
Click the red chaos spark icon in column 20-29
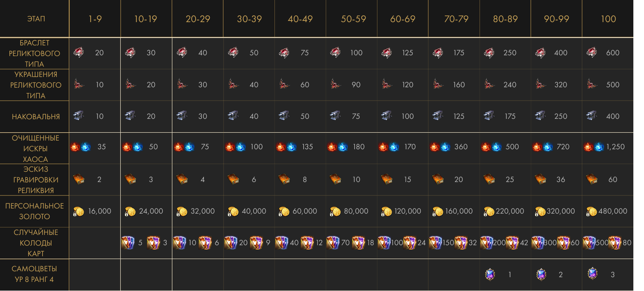pyautogui.click(x=178, y=147)
